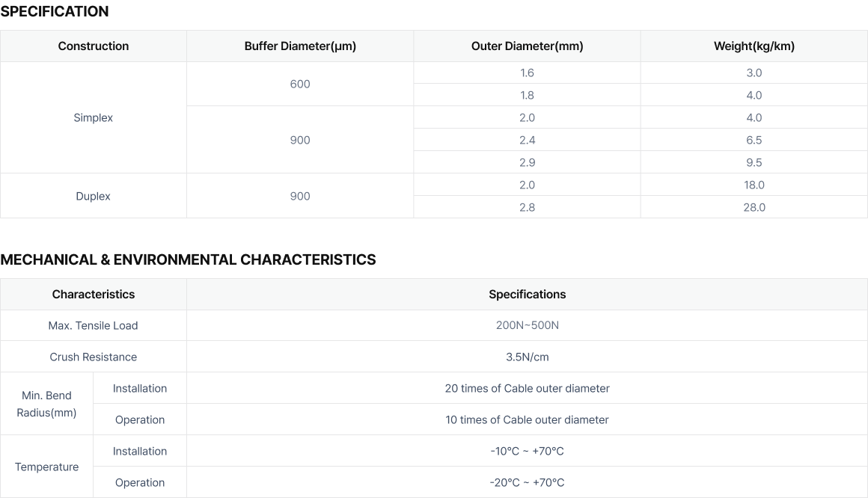Select the Weight(kg/km) header cell
Screen dimensions: 868x498
point(754,46)
